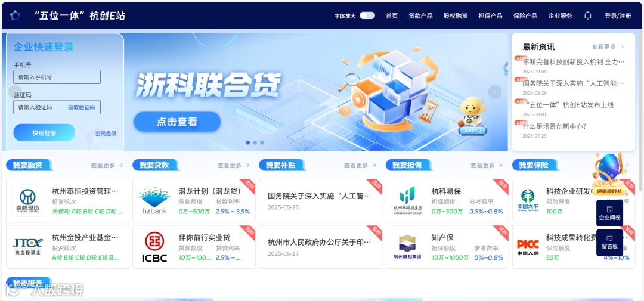This screenshot has height=301, width=644.
Task: Open the 企业问卷 floating icon
Action: [x=609, y=213]
